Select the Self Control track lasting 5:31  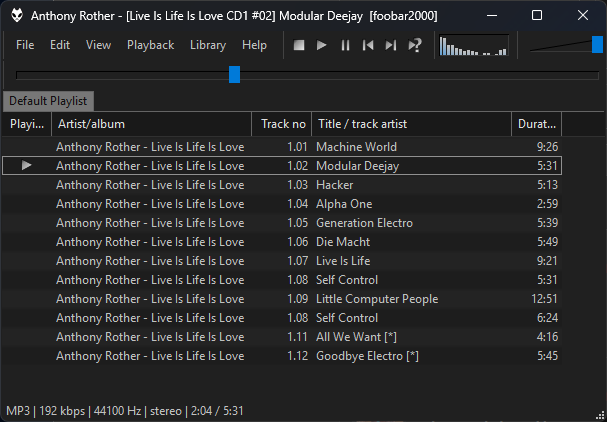coord(282,280)
